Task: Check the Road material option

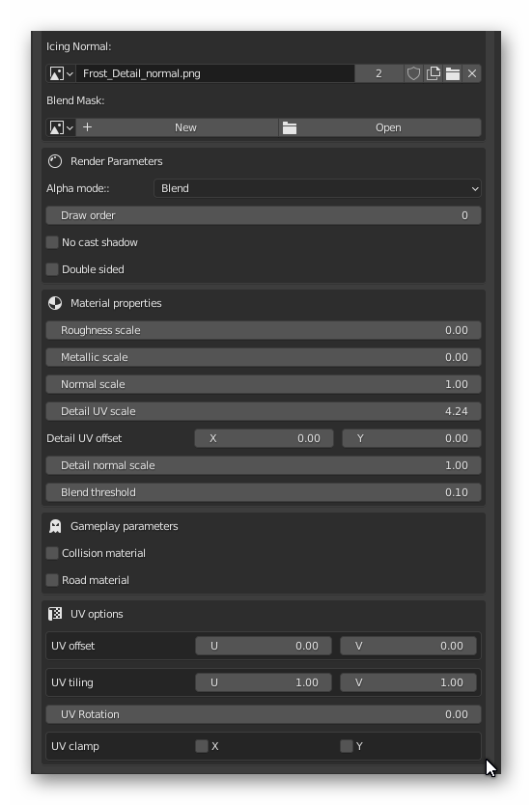Action: click(x=52, y=580)
